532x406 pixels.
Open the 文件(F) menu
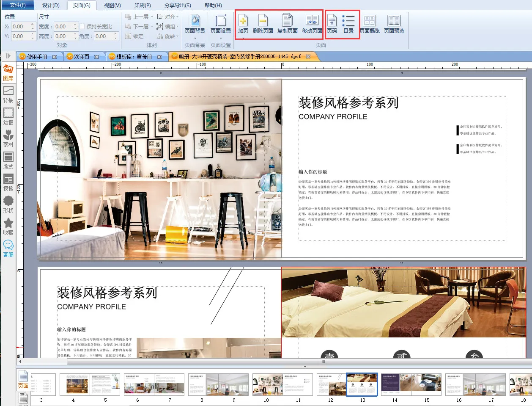(17, 5)
